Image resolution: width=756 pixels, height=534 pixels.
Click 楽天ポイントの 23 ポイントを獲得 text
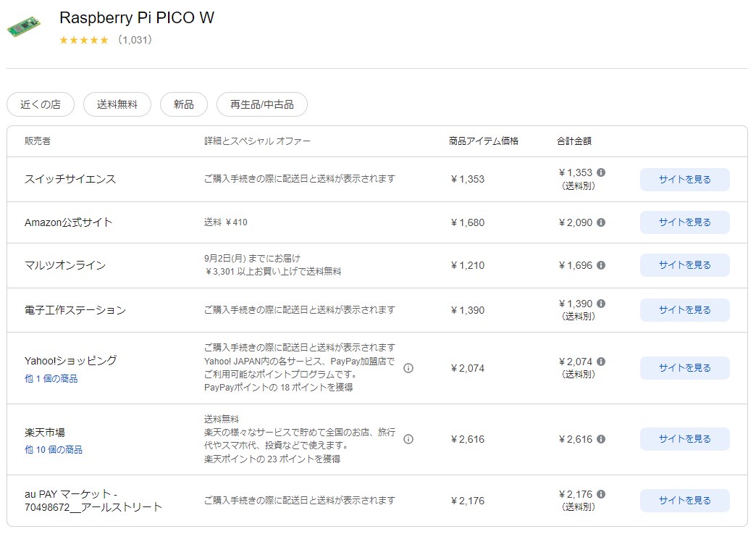pos(272,459)
